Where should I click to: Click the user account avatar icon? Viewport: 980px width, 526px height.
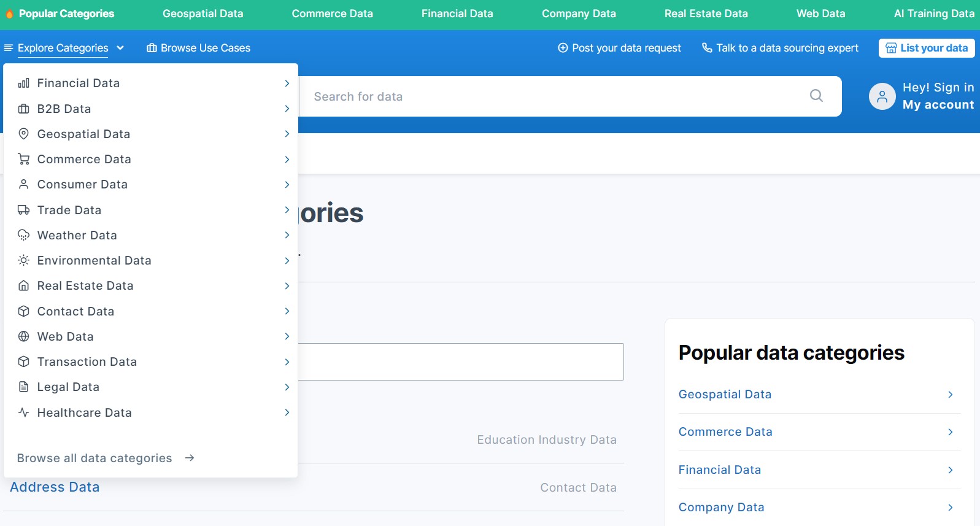(882, 96)
